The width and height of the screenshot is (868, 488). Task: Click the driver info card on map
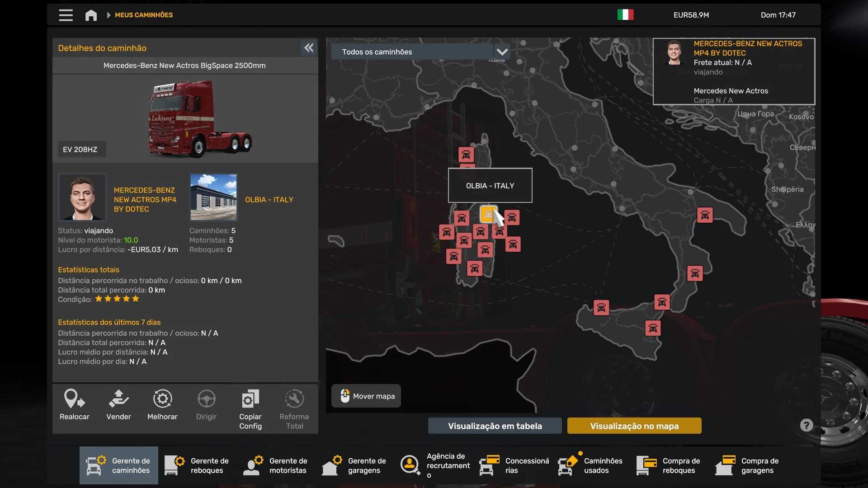click(734, 71)
